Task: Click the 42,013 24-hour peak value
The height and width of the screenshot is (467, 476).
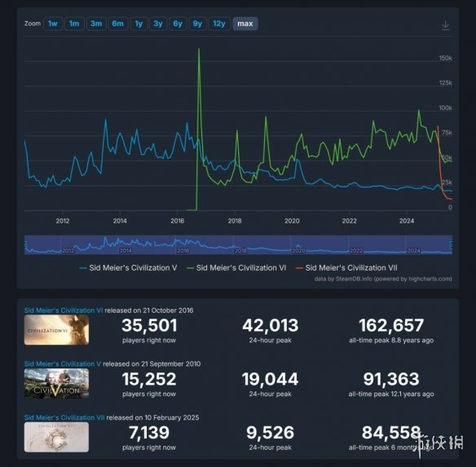Action: click(x=270, y=325)
